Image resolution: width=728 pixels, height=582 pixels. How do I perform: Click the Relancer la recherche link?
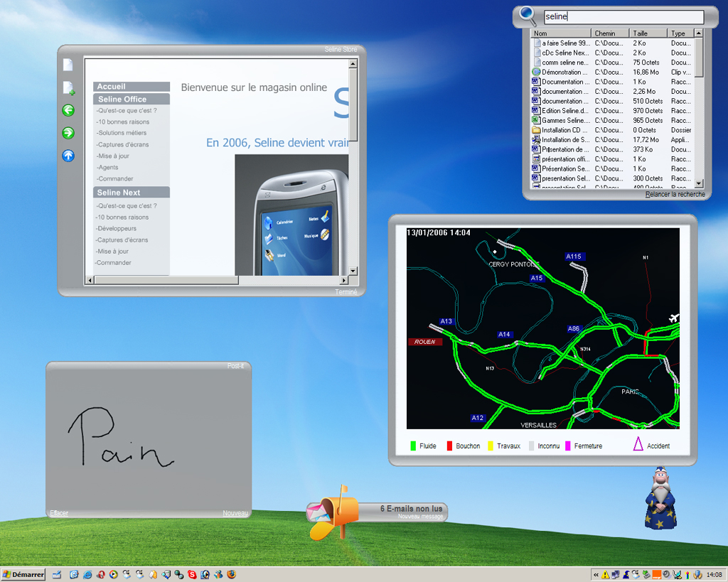675,194
